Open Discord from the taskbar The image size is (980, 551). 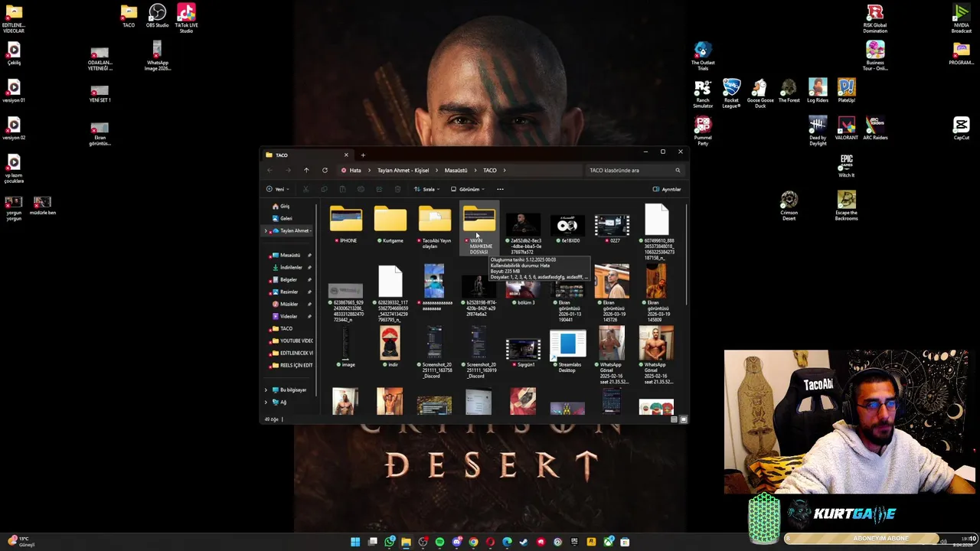pos(456,542)
